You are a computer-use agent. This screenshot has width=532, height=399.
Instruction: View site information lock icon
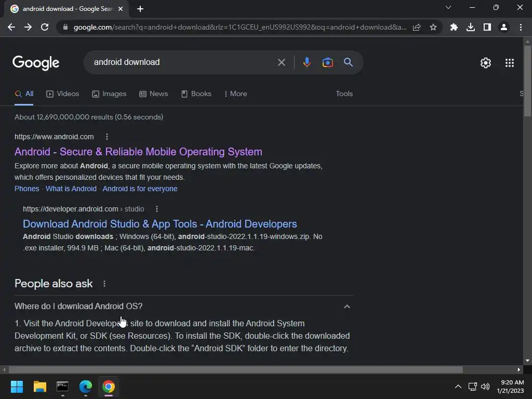pos(65,27)
